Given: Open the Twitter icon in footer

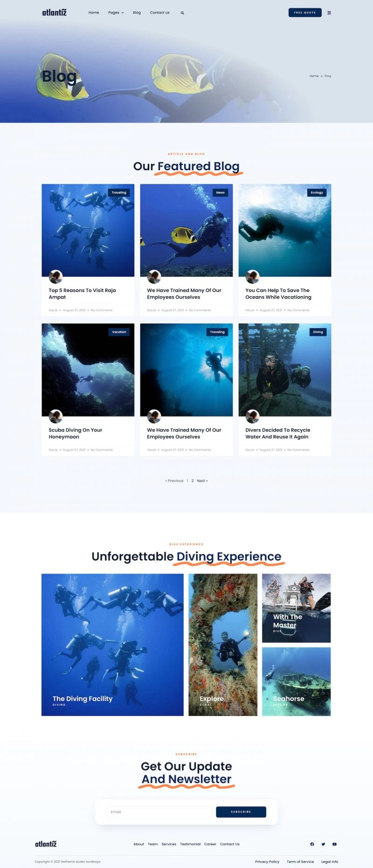Looking at the screenshot, I should pyautogui.click(x=323, y=844).
